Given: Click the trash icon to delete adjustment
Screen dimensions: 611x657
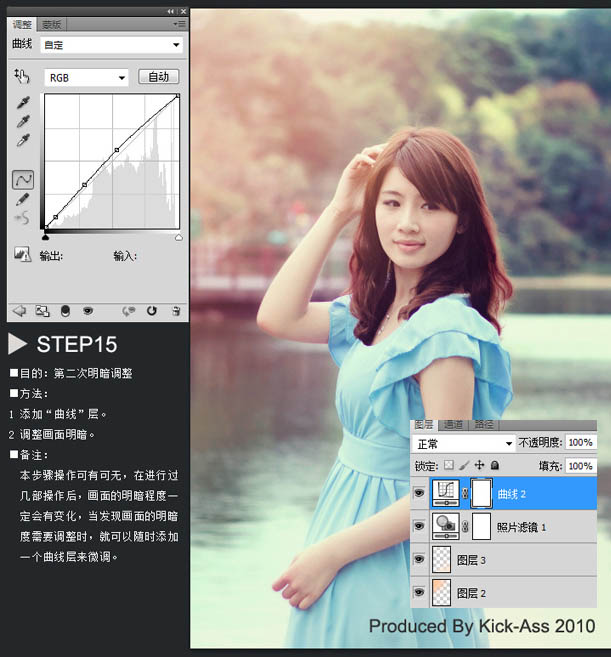Looking at the screenshot, I should coord(176,311).
